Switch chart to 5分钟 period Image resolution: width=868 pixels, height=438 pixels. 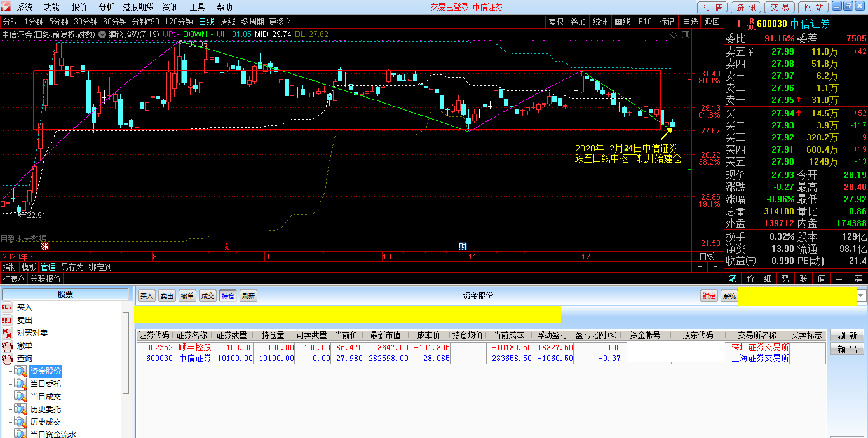coord(58,22)
